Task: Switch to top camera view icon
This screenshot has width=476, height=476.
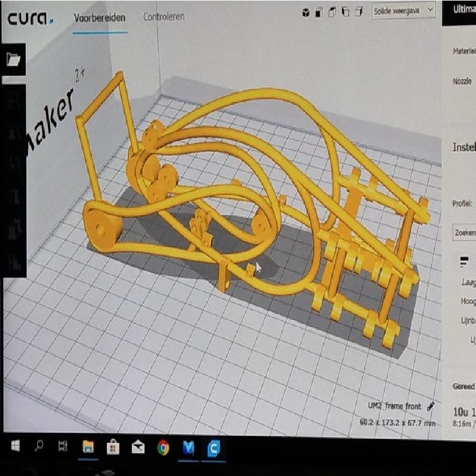Action: click(332, 12)
